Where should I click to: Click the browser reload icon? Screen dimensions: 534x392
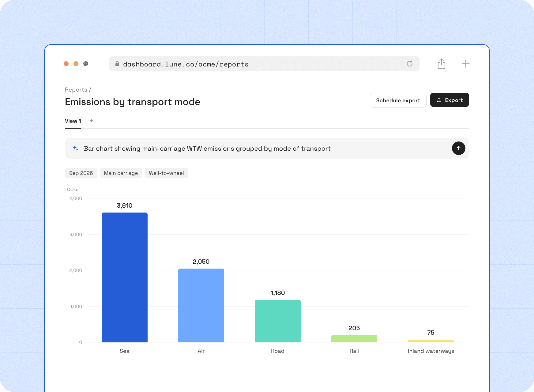(x=410, y=64)
